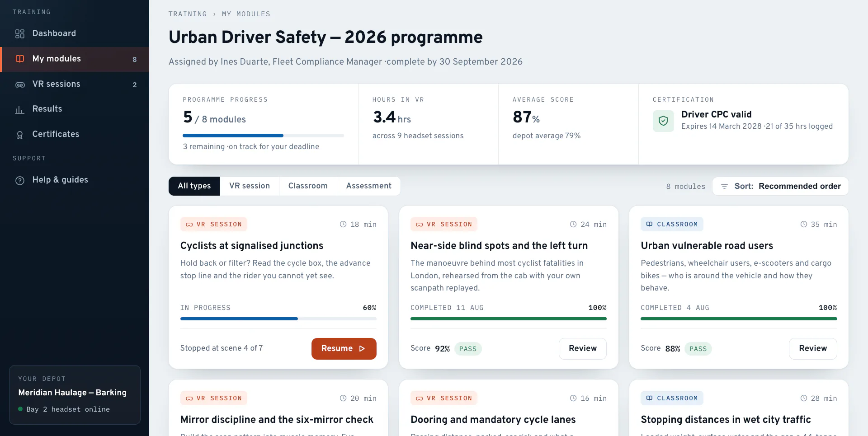
Task: Click headset icon on Near-side blind spots badge
Action: (420, 225)
